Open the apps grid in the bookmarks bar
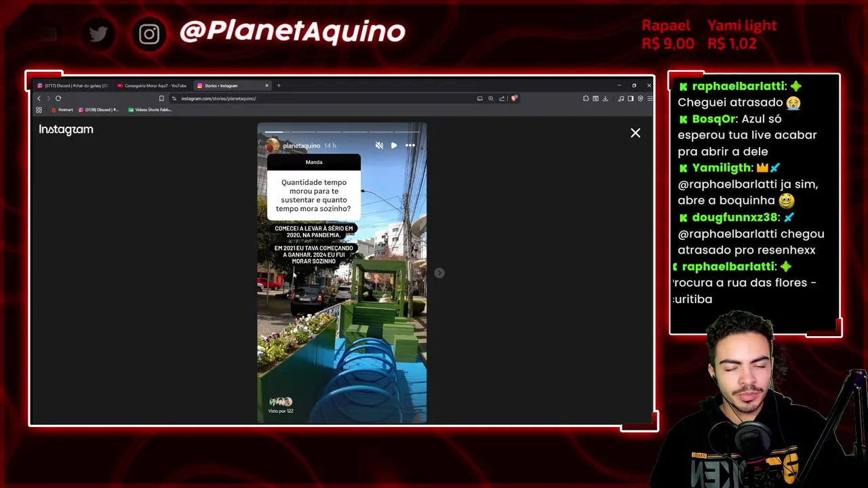The height and width of the screenshot is (488, 868). 39,110
